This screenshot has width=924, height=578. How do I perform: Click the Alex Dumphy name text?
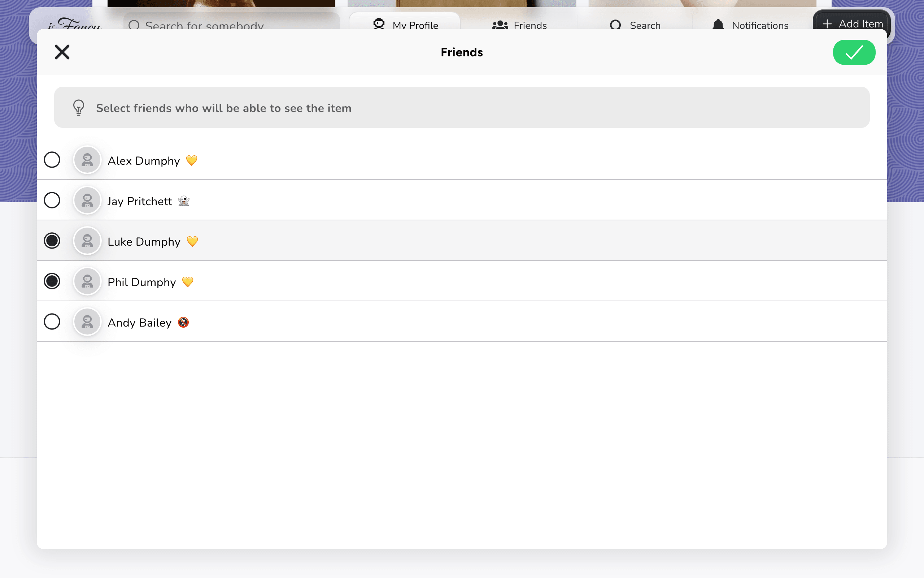click(144, 161)
